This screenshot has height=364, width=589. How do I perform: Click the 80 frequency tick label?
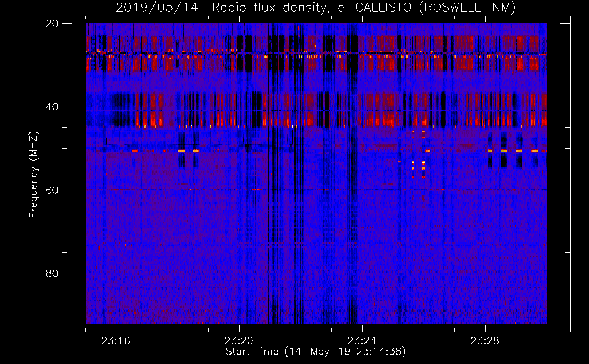52,273
